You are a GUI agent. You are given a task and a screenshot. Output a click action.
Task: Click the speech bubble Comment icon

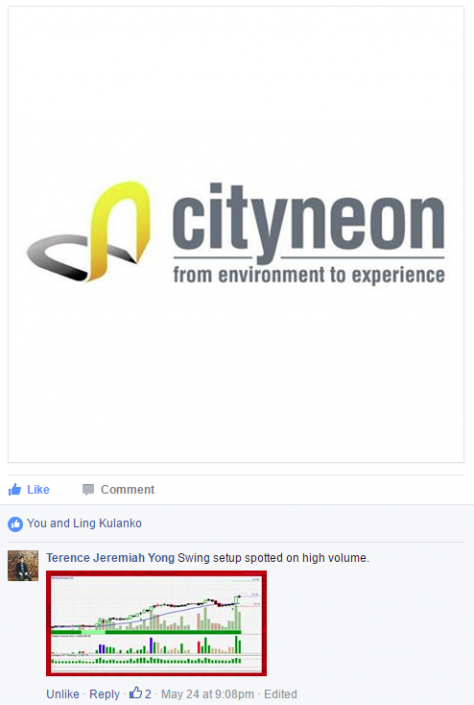click(x=88, y=490)
